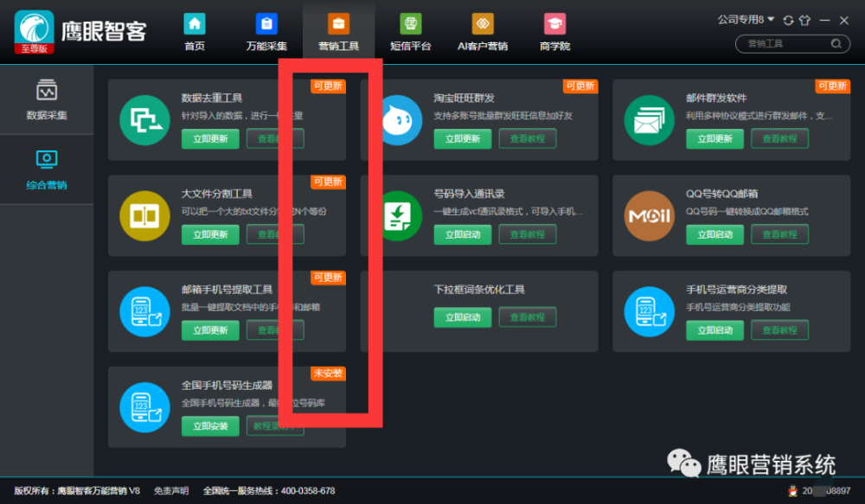Click 立即启动 for QQ号转QQ邮箱

click(715, 235)
